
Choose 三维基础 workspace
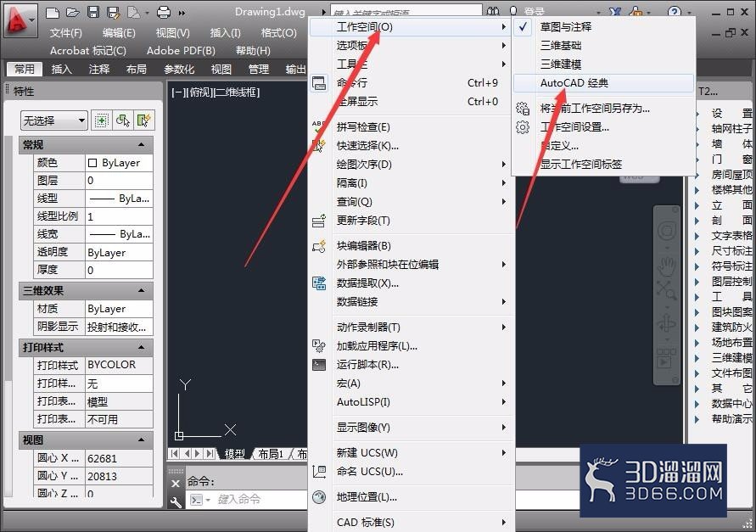[x=603, y=46]
